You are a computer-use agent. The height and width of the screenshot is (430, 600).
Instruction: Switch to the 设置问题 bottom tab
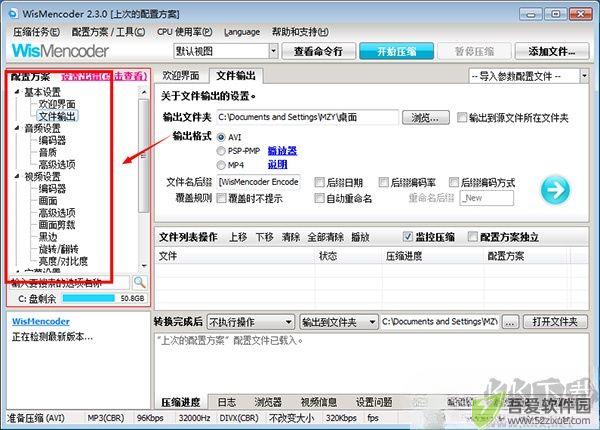click(374, 402)
